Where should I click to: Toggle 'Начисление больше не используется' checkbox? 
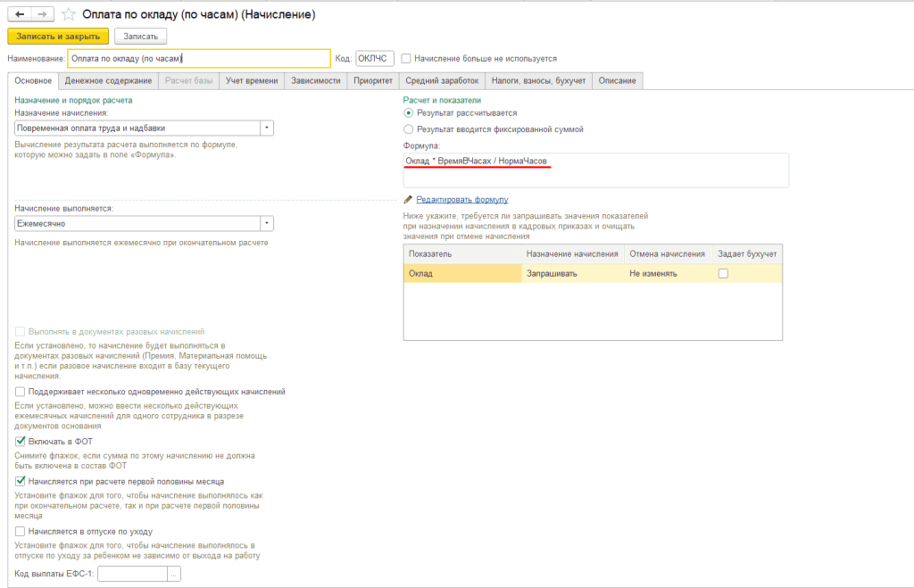click(x=406, y=59)
